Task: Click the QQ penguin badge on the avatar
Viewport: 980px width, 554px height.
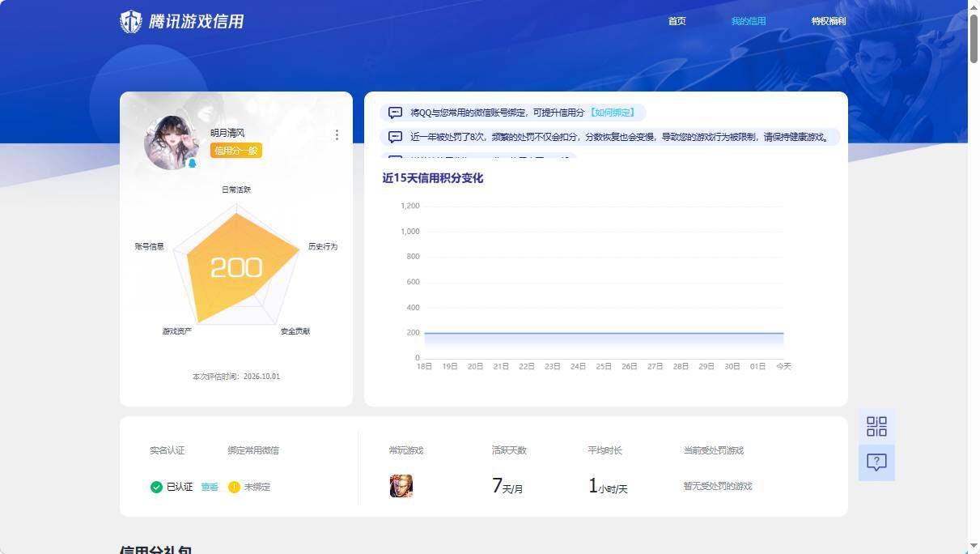Action: (193, 164)
